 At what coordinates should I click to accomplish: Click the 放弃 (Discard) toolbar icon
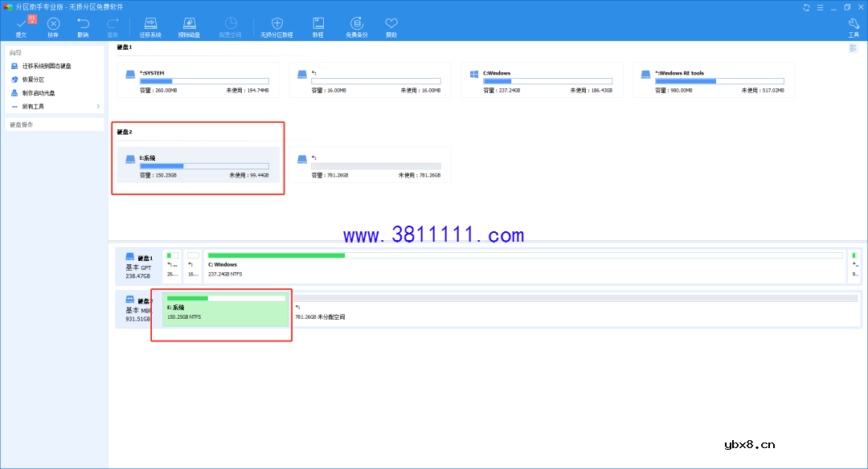[x=53, y=27]
